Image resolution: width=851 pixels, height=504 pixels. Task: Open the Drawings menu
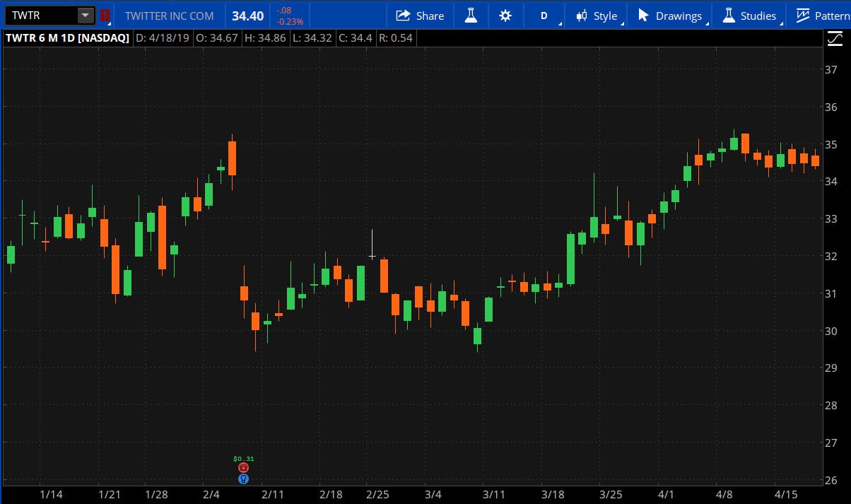(x=669, y=16)
